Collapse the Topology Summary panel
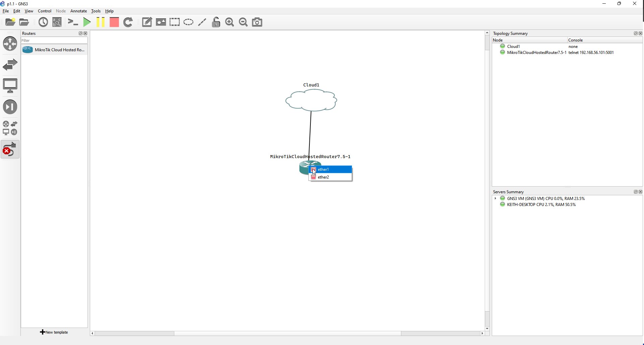 coord(636,33)
